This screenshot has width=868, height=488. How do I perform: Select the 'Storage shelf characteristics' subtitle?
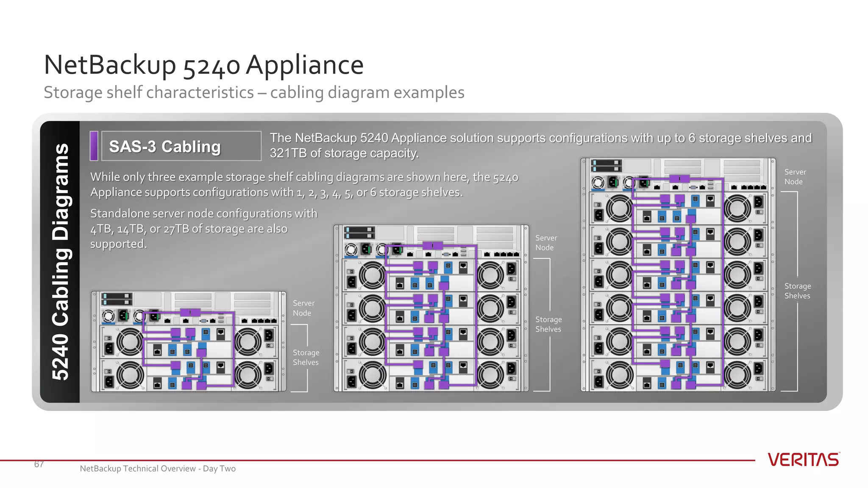(254, 92)
